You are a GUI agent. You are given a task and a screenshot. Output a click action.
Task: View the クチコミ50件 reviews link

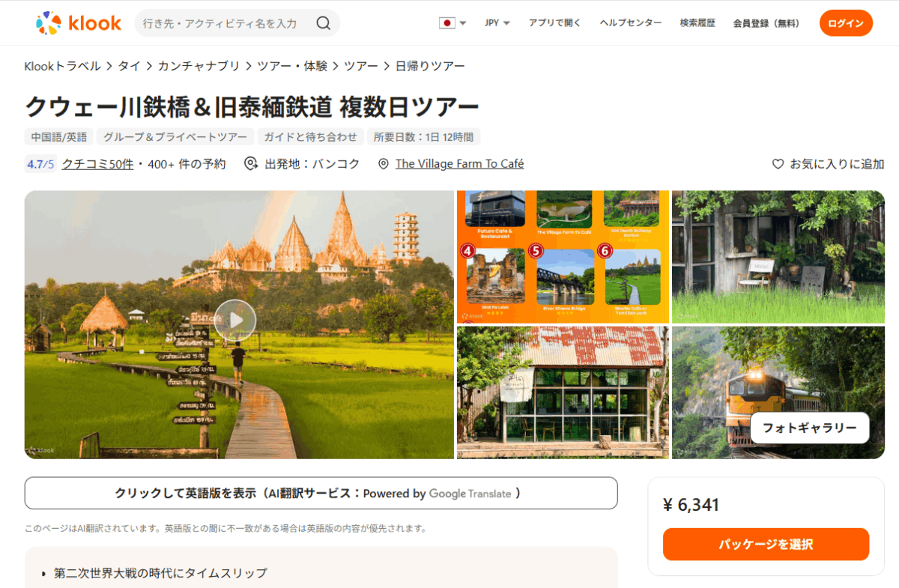(x=97, y=164)
